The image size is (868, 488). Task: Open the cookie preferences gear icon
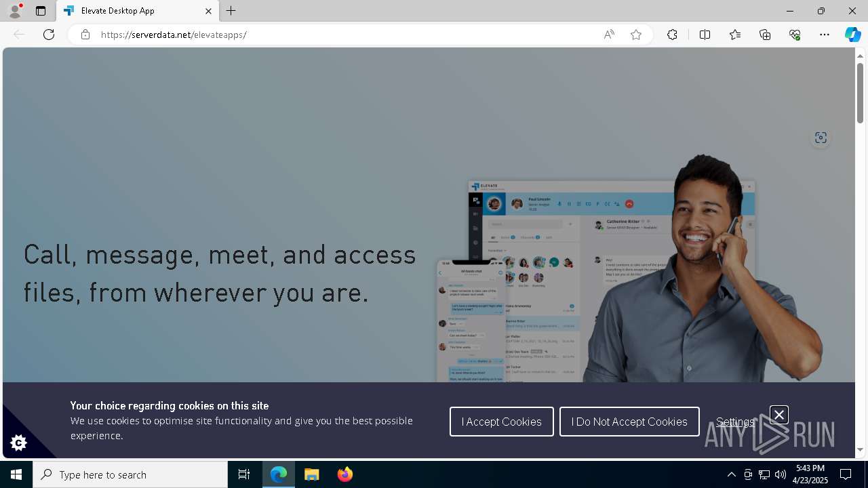click(18, 443)
